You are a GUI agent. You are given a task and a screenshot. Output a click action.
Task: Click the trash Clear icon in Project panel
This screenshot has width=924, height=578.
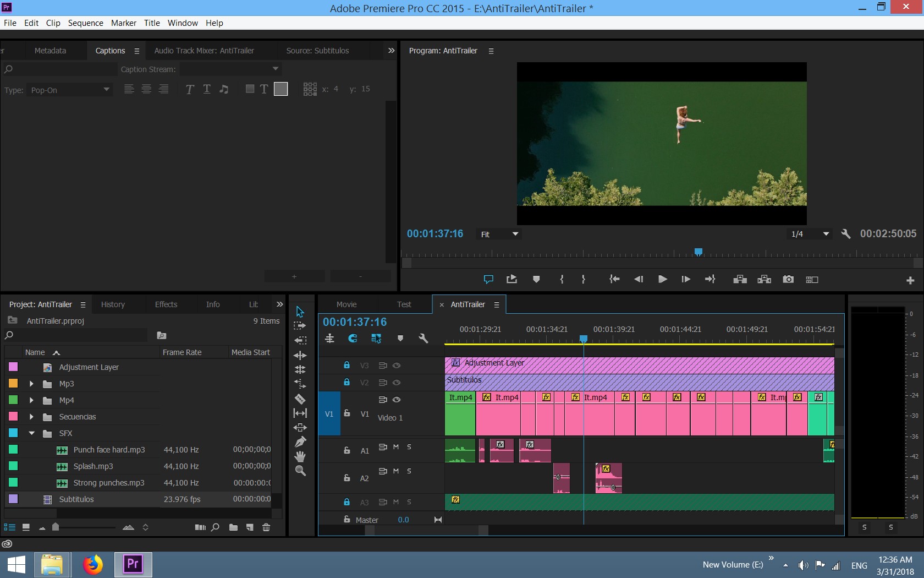(266, 527)
